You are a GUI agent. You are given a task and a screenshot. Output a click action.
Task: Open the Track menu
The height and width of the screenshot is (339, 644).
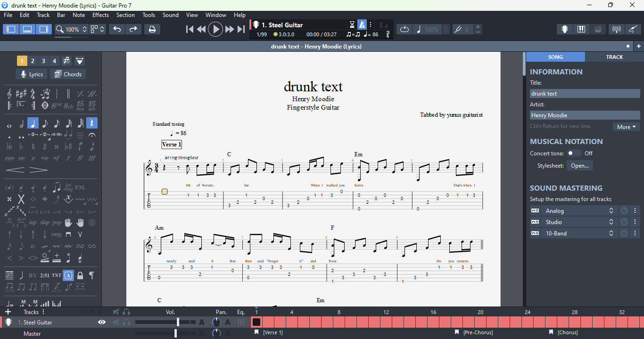tap(43, 15)
